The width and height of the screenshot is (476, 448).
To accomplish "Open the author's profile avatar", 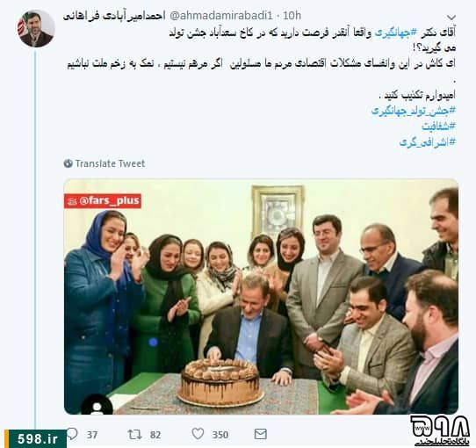I will point(36,29).
